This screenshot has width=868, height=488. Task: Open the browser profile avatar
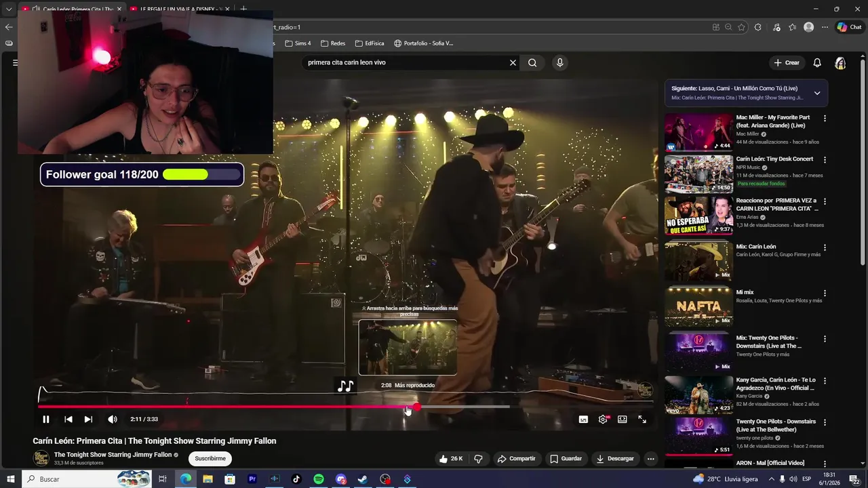coord(808,27)
